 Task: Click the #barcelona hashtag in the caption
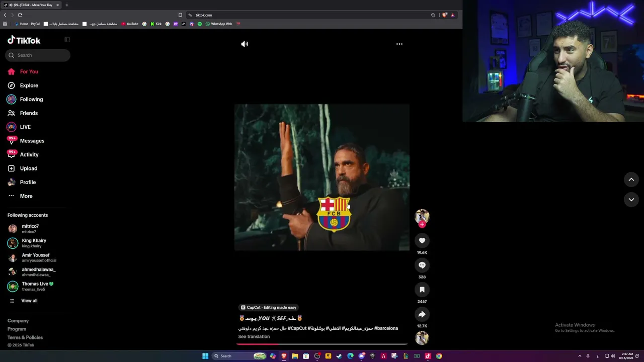[x=386, y=328]
